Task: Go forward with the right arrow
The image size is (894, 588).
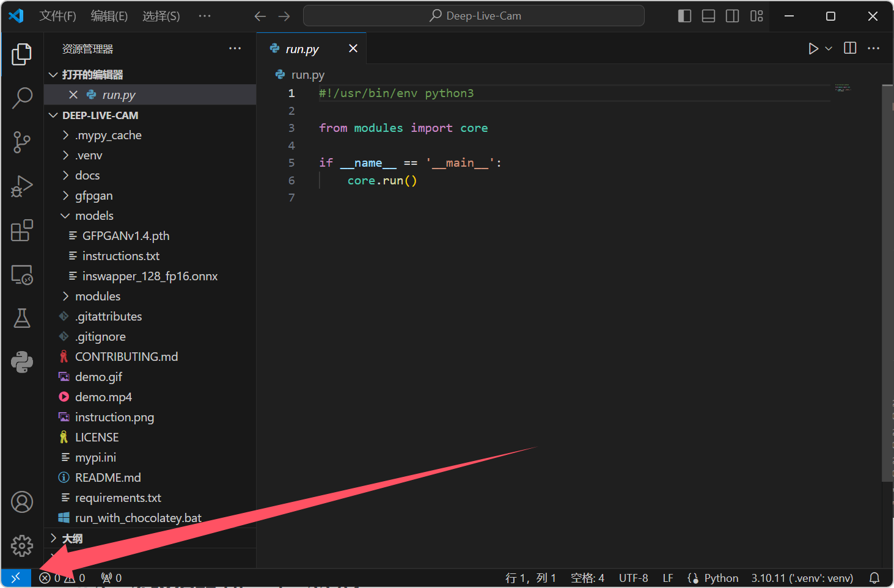Action: (x=284, y=16)
